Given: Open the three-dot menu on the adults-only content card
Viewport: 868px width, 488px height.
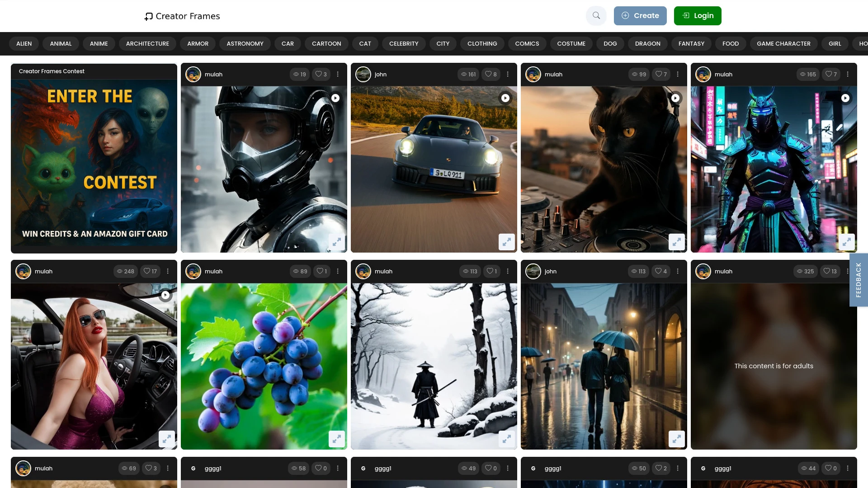Looking at the screenshot, I should 848,271.
